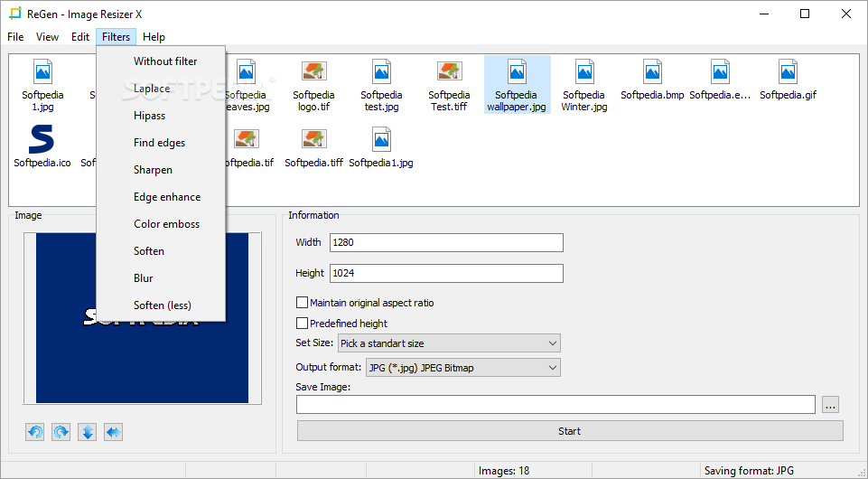This screenshot has height=479, width=868.
Task: Flip image horizontally with left-right arrow icon
Action: pyautogui.click(x=114, y=432)
